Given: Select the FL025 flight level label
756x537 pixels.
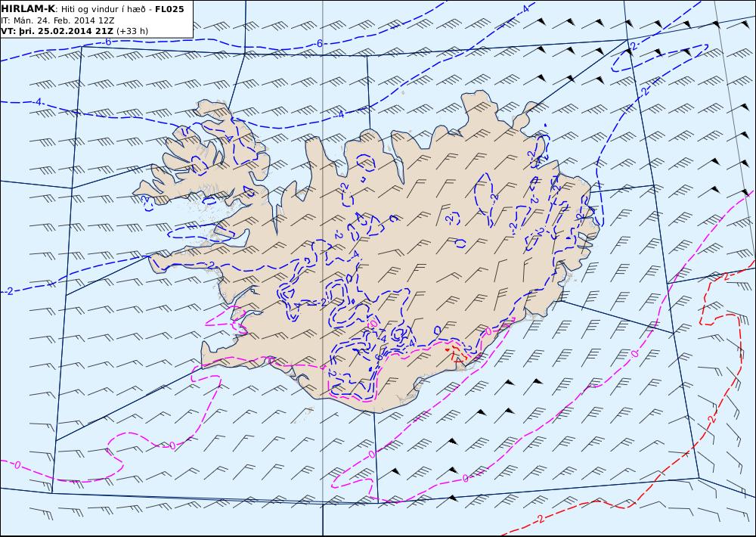Looking at the screenshot, I should (169, 9).
